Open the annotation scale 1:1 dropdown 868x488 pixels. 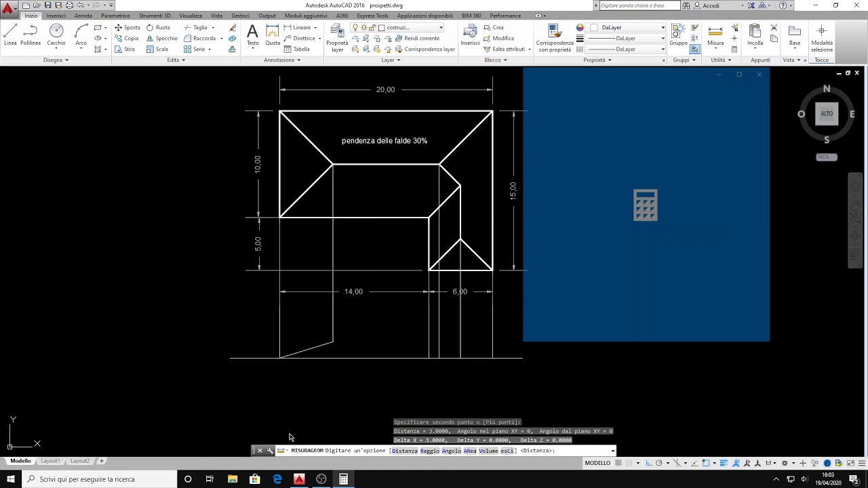(x=772, y=463)
